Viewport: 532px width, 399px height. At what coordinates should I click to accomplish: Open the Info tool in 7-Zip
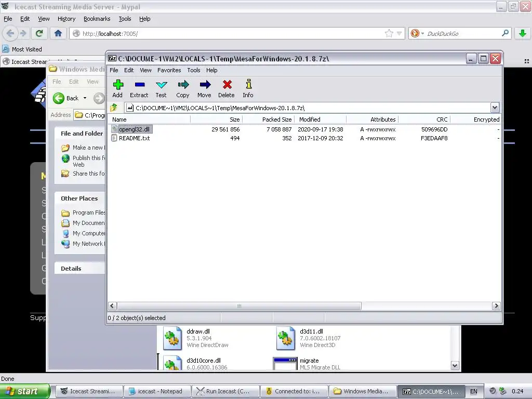point(248,89)
